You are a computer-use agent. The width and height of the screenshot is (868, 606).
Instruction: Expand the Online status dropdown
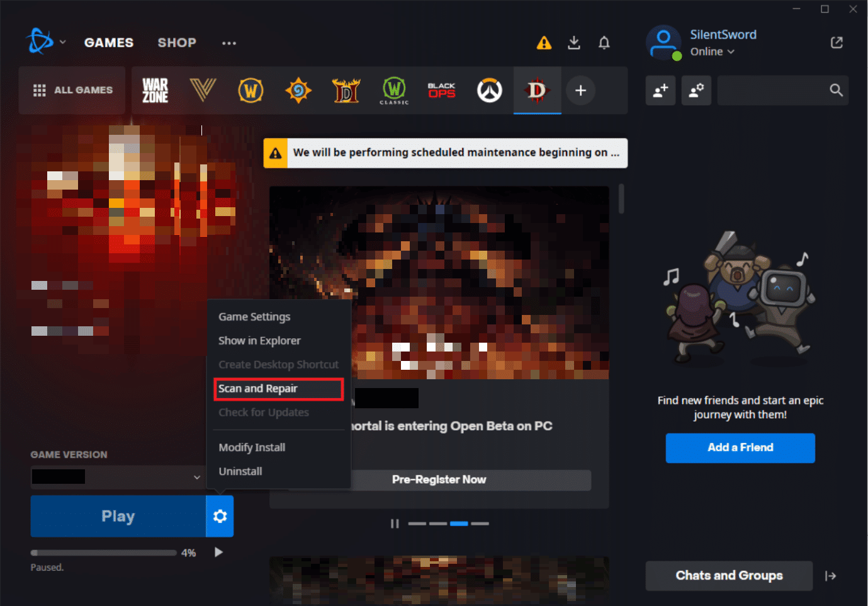coord(712,52)
